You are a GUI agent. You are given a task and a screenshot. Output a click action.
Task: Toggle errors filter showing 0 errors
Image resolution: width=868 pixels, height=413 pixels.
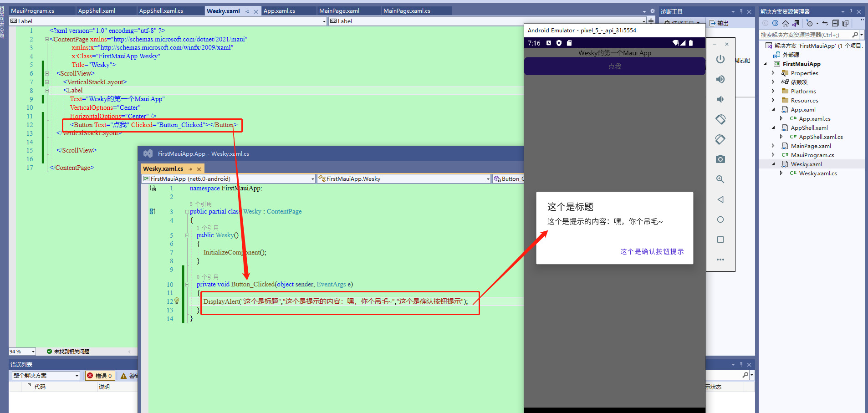[x=100, y=376]
